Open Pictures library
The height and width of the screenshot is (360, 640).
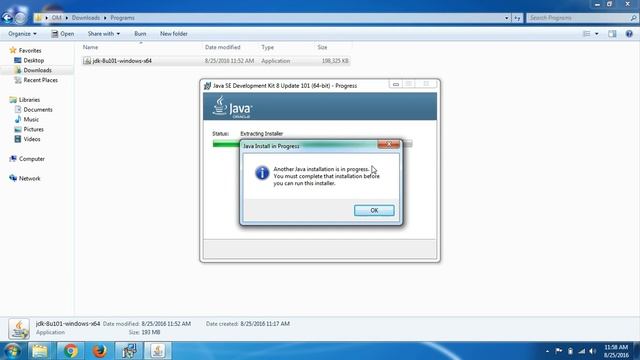(33, 129)
